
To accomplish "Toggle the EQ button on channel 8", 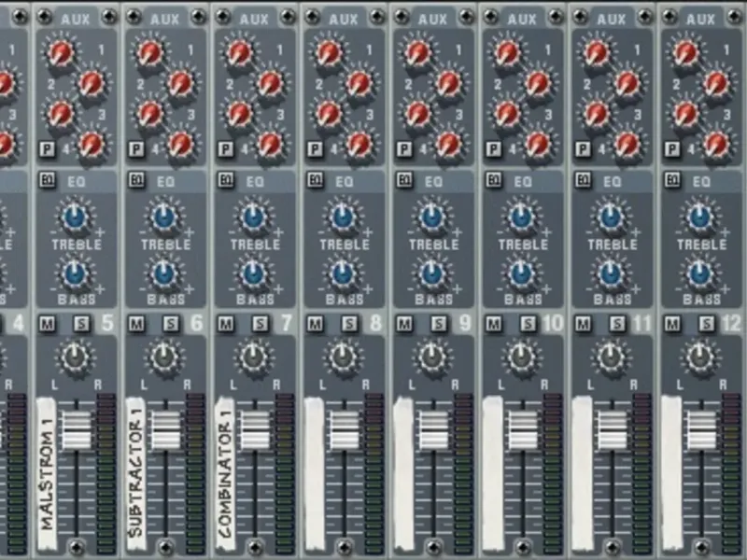I will pos(316,180).
